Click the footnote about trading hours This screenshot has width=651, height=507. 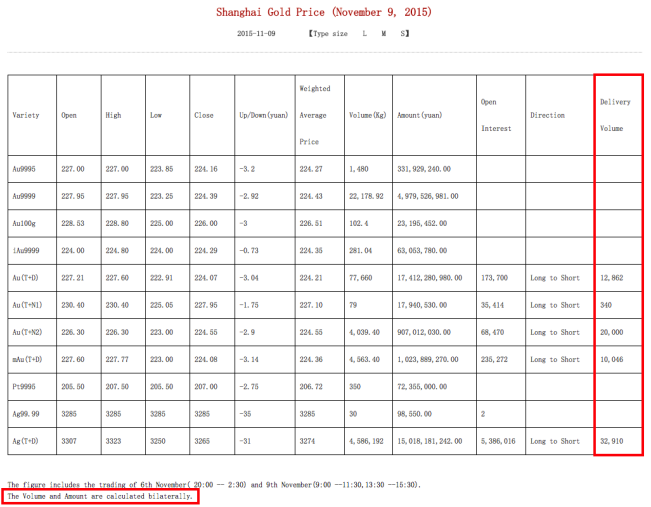point(214,485)
